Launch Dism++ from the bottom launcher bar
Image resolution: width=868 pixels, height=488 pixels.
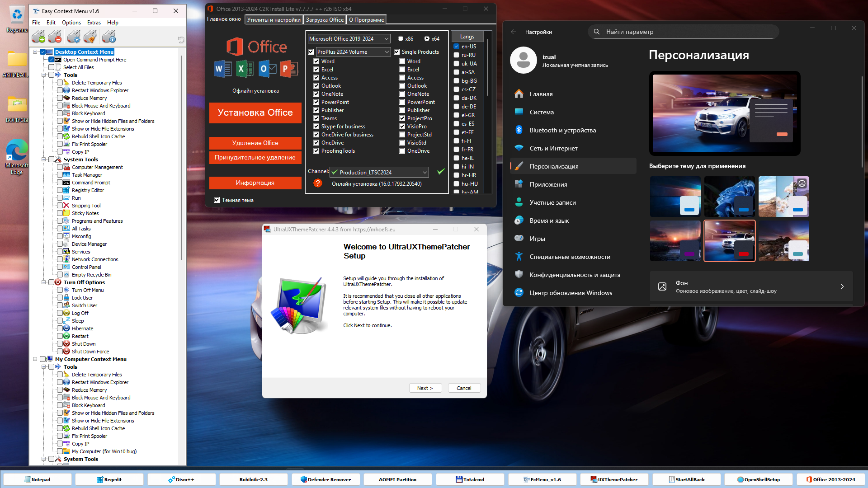(x=181, y=479)
